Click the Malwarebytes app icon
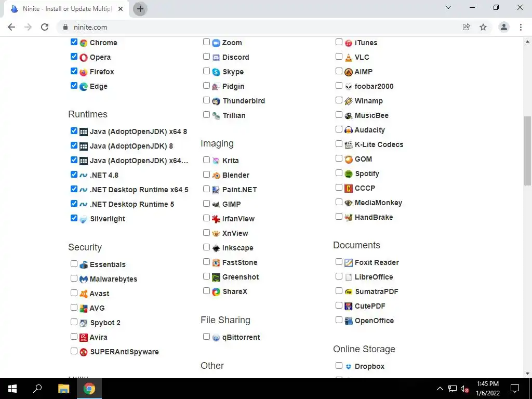The width and height of the screenshot is (532, 399). coord(84,279)
